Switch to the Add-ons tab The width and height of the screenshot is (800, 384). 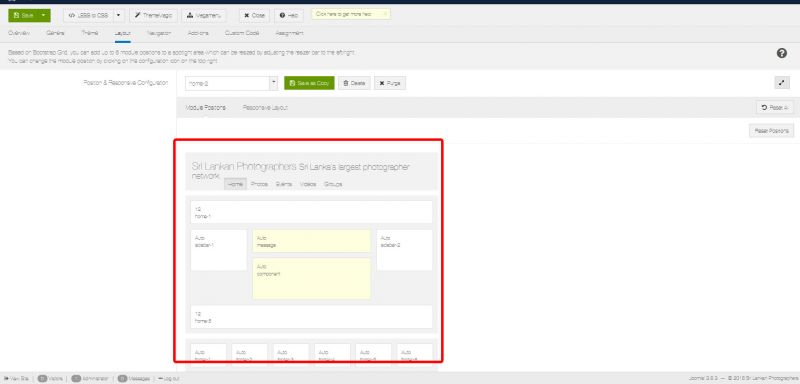(198, 33)
